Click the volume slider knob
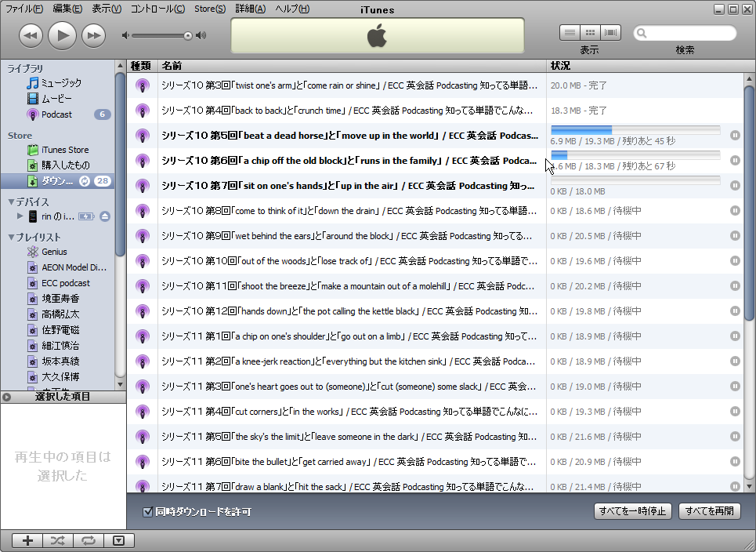Screen dimensions: 756x552 (187, 36)
